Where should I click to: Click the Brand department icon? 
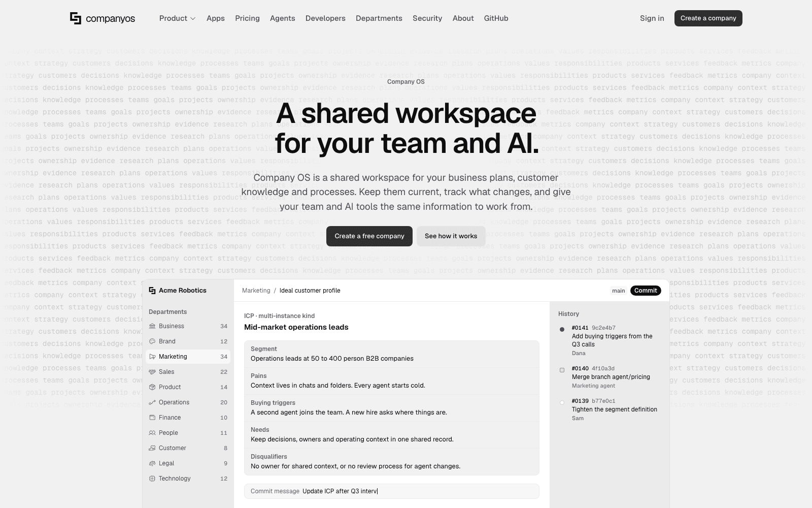(152, 341)
